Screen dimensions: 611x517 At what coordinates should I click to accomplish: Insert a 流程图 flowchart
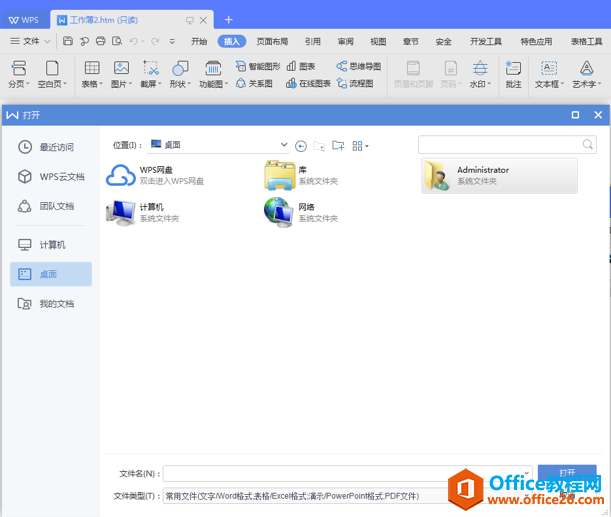(x=355, y=83)
